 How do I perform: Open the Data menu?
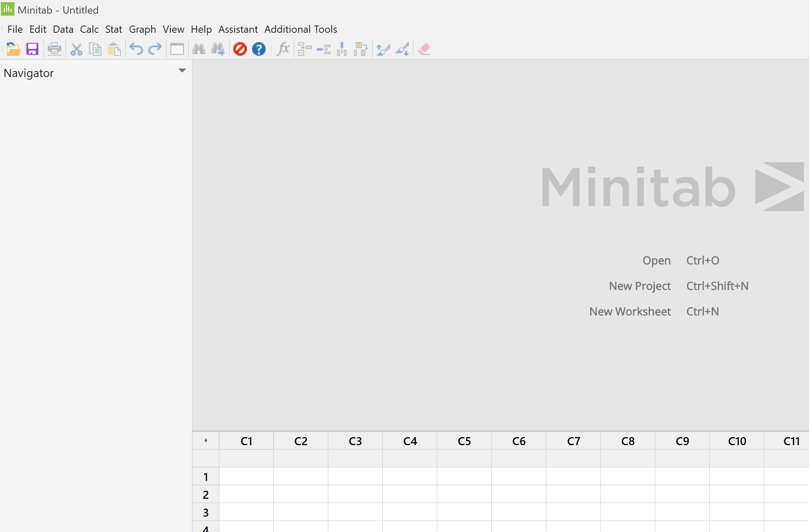[x=63, y=29]
